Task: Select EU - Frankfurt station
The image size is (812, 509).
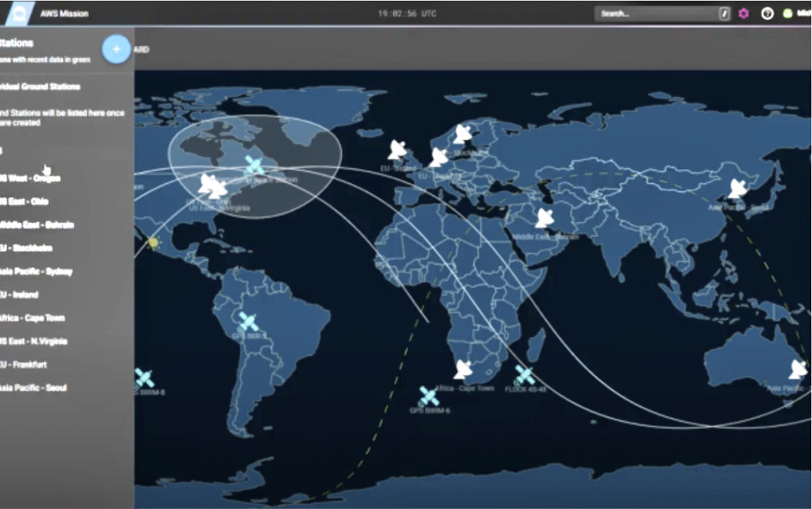Action: click(x=23, y=365)
